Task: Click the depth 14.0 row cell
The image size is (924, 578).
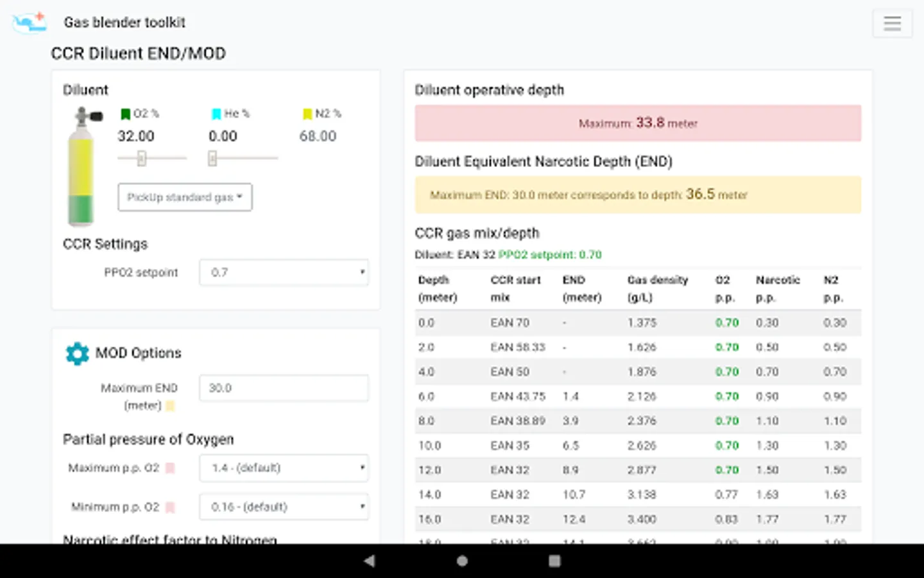Action: pos(430,495)
